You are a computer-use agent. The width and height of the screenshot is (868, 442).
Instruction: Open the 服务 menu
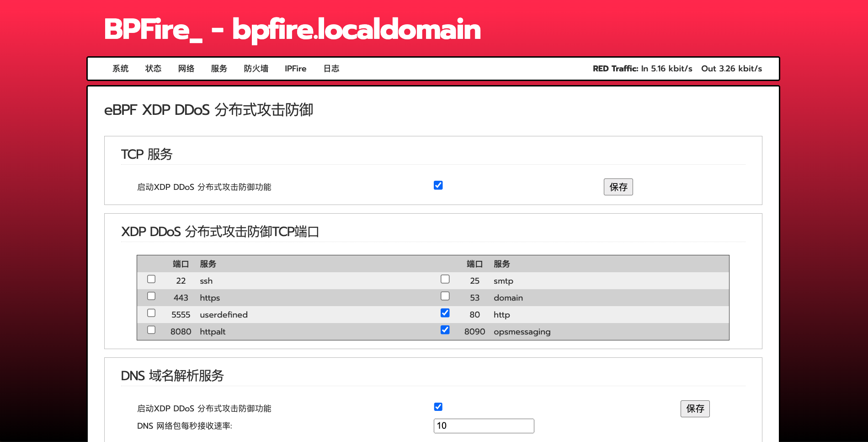pos(219,69)
